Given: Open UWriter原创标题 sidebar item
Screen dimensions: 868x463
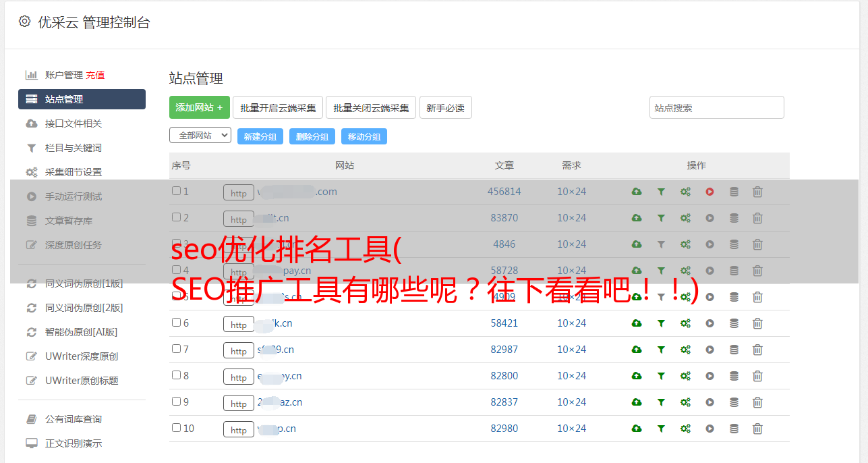Looking at the screenshot, I should coord(82,381).
